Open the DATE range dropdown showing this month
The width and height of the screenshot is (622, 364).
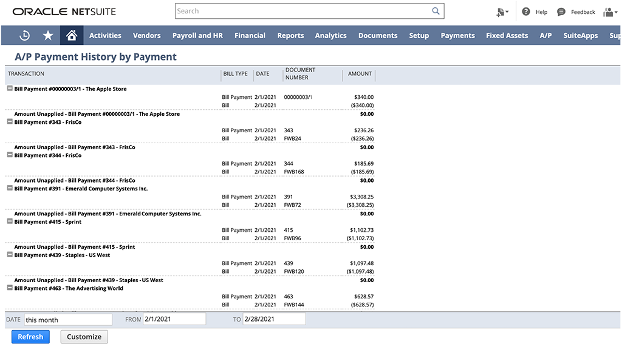tap(68, 319)
